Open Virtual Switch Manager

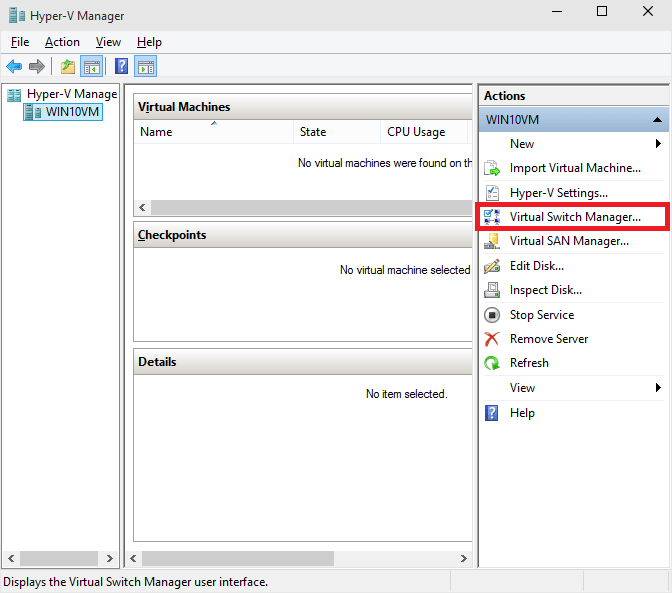pos(575,217)
